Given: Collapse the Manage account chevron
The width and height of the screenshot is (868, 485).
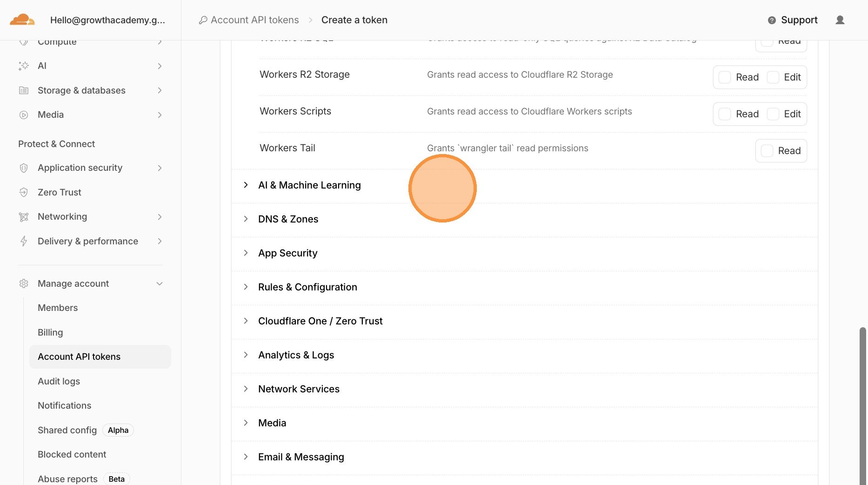Looking at the screenshot, I should pyautogui.click(x=160, y=284).
